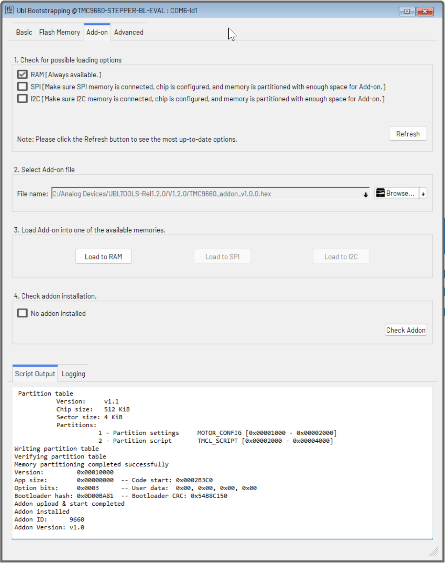Click the Load to SPI button
Screen dimensions: 445x563
222,256
